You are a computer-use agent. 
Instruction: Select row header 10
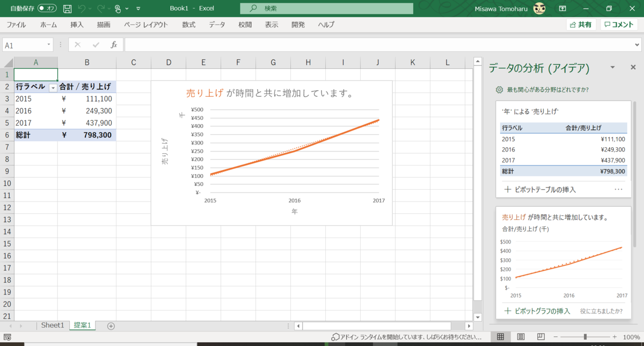tap(7, 183)
